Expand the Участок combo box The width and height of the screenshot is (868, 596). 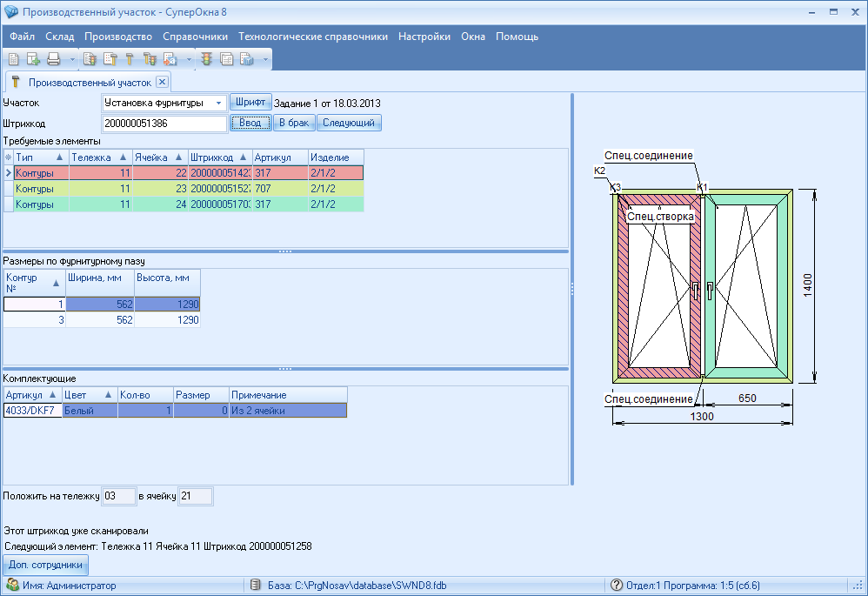pos(218,103)
